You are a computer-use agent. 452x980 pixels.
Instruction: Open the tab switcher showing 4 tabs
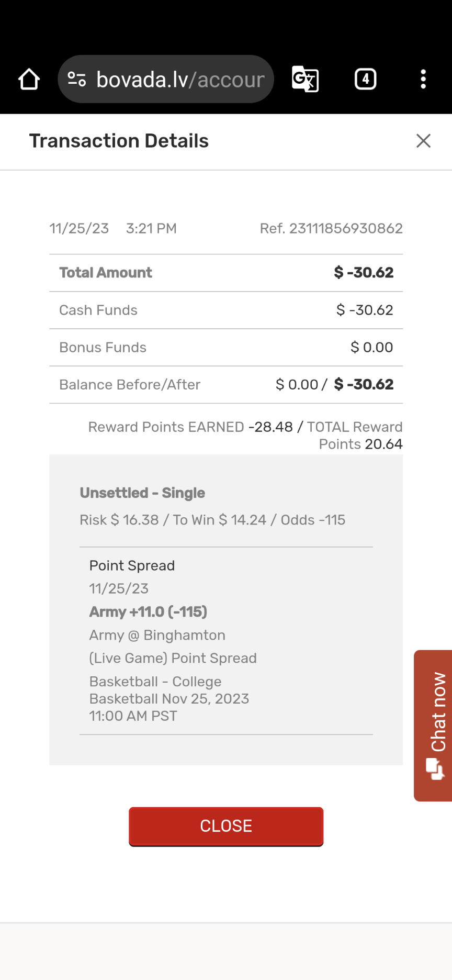tap(365, 80)
